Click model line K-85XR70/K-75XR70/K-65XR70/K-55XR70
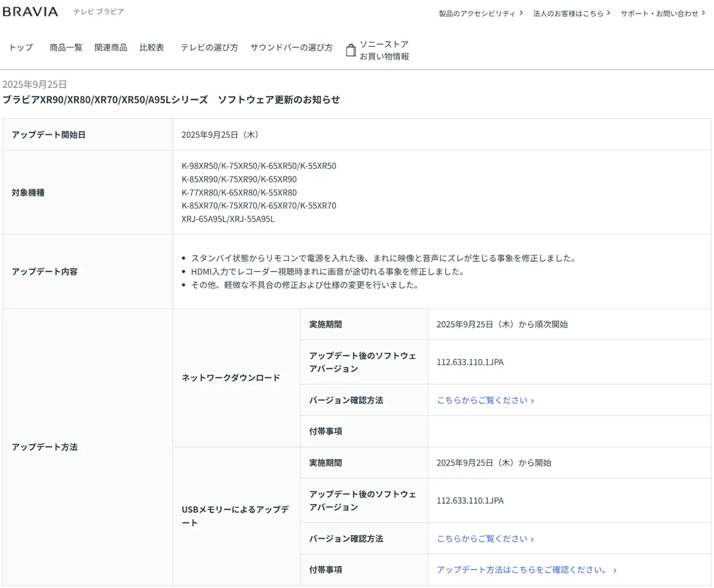 point(259,206)
